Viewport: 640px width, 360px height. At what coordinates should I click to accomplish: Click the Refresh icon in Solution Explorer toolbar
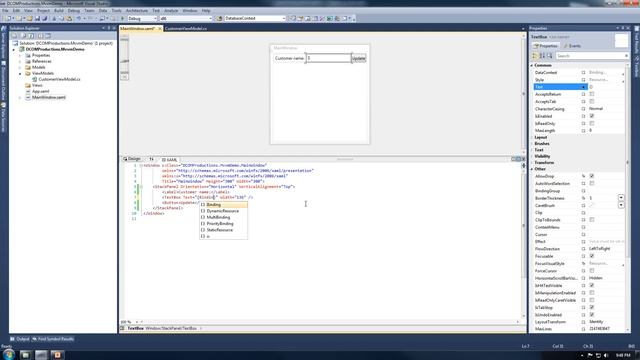(31, 36)
